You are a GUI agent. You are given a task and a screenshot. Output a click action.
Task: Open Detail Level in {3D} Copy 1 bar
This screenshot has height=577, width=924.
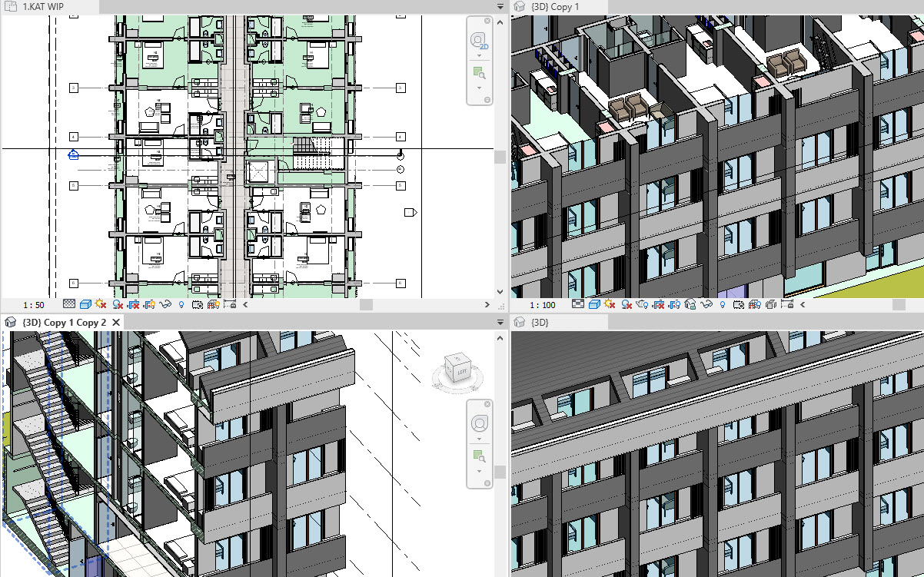click(578, 305)
